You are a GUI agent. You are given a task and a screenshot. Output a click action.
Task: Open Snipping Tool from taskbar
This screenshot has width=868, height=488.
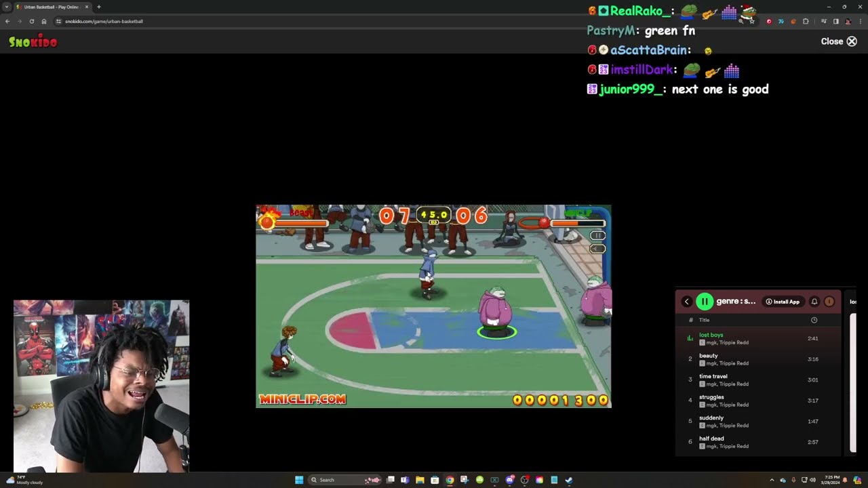[x=465, y=480]
